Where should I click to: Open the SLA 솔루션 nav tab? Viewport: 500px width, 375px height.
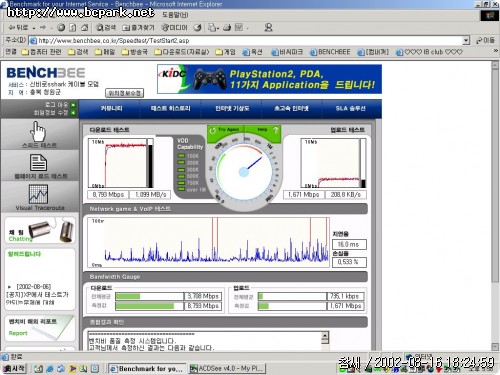click(350, 108)
